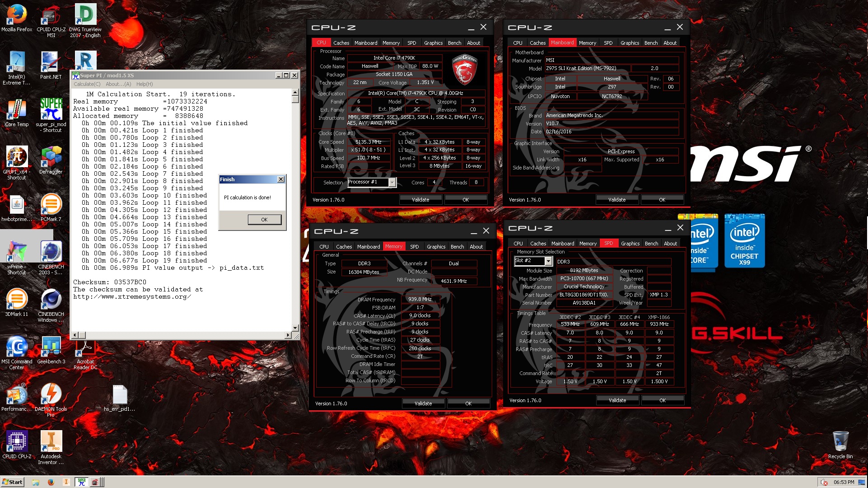The height and width of the screenshot is (488, 868).
Task: Open Processor #1 selection dropdown
Action: [392, 182]
